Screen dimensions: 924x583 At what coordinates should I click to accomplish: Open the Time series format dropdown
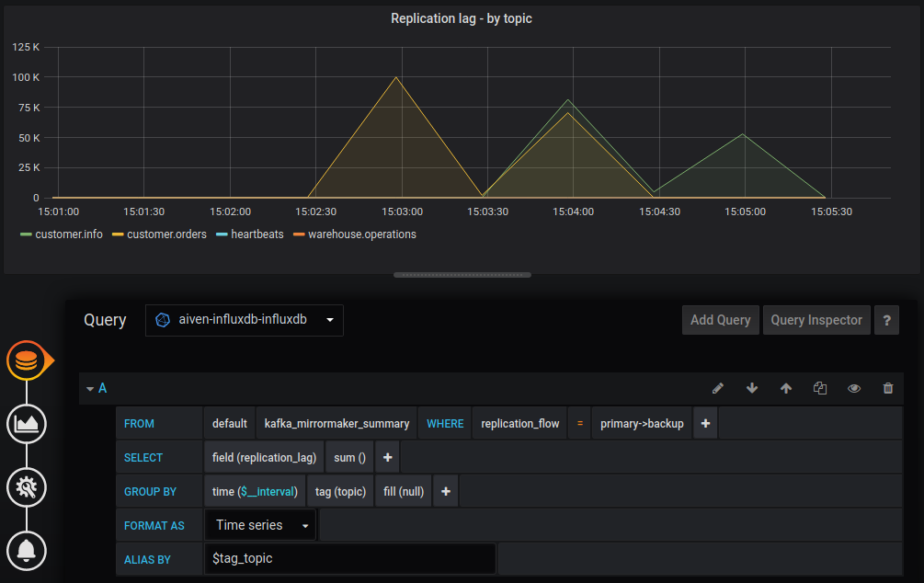click(260, 524)
